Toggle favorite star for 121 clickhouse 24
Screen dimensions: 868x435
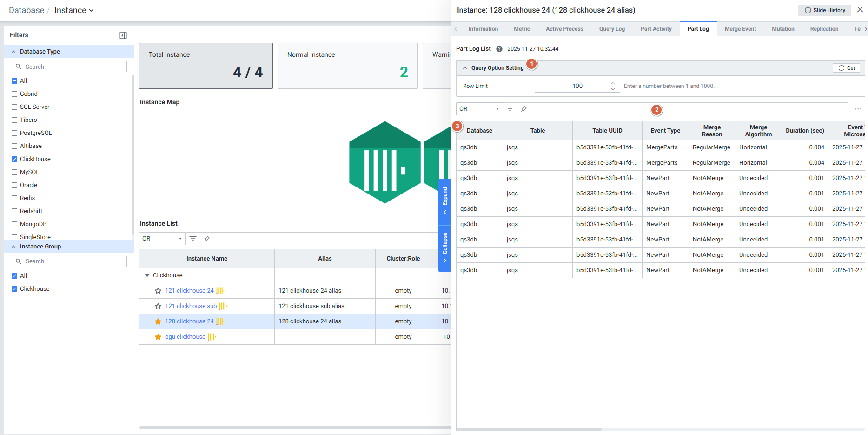(158, 291)
